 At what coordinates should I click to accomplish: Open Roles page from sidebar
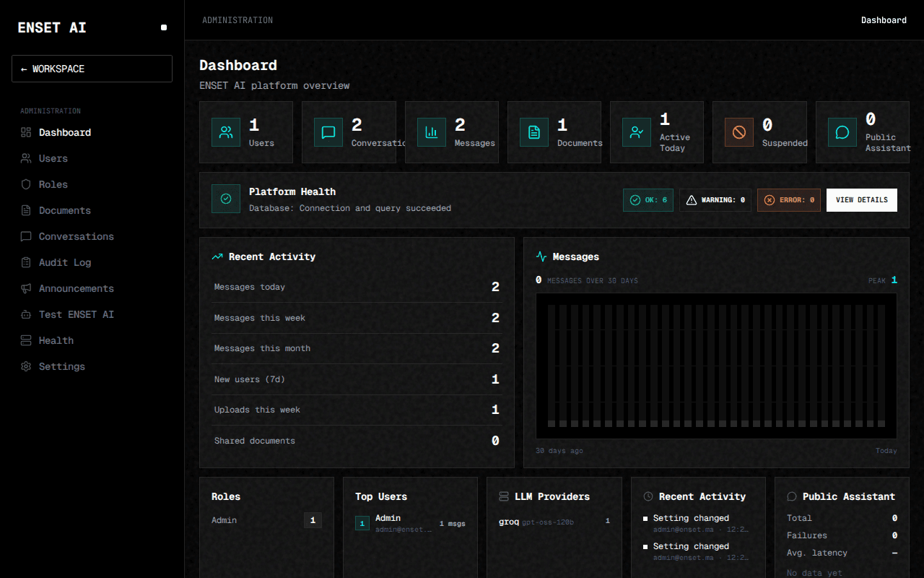coord(92,184)
